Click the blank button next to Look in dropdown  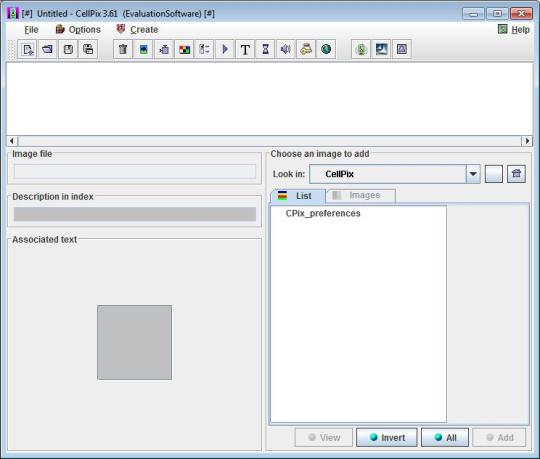494,174
